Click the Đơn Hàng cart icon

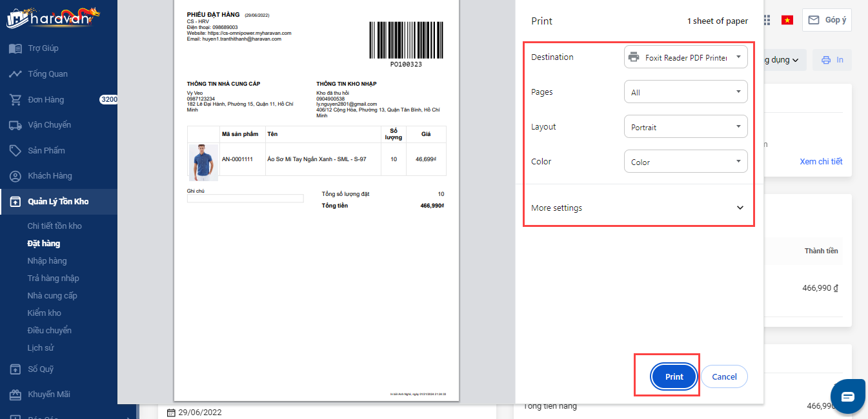tap(15, 100)
